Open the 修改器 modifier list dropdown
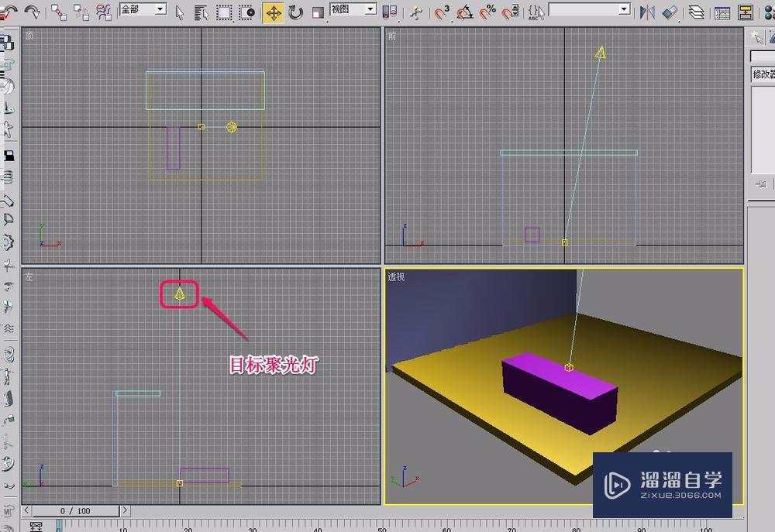775x532 pixels. tap(763, 74)
